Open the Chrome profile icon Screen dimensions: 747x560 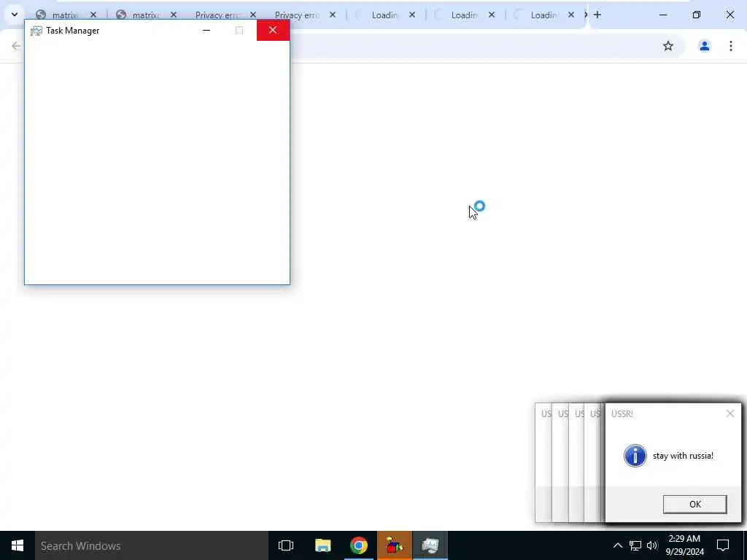[705, 46]
